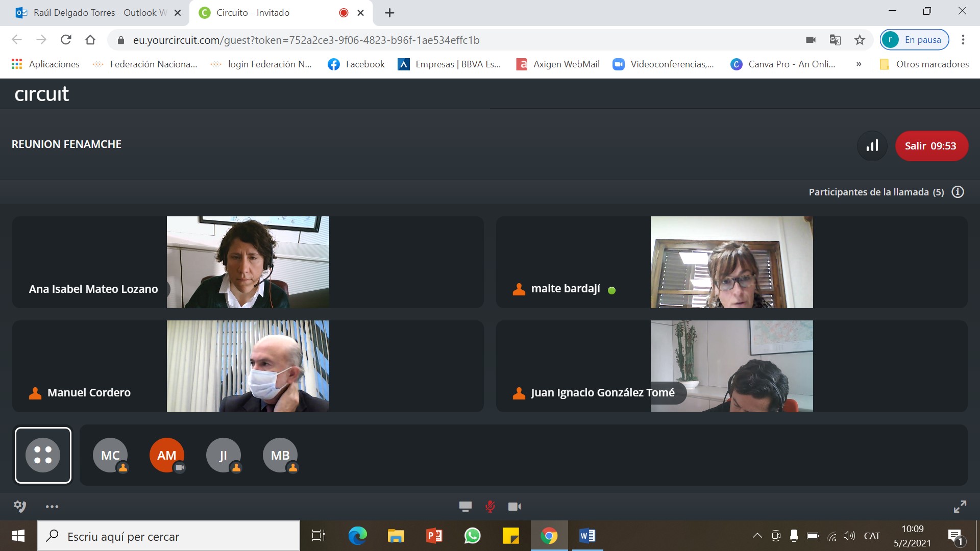Expand the hidden bookmarks chevron
Viewport: 980px width, 551px height.
coord(859,64)
